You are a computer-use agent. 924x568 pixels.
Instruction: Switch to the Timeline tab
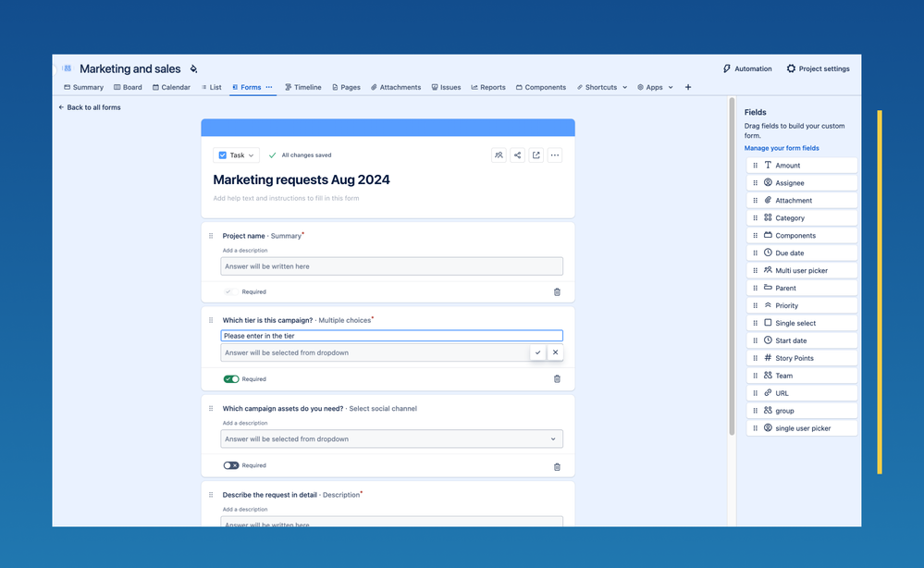coord(302,88)
